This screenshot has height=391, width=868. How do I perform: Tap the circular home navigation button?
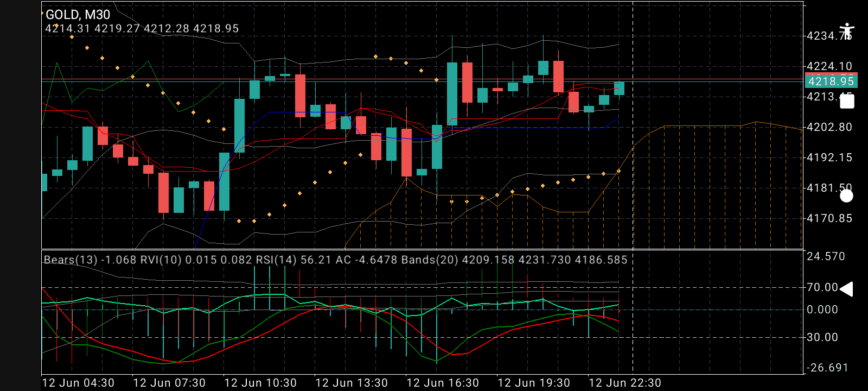[x=846, y=196]
